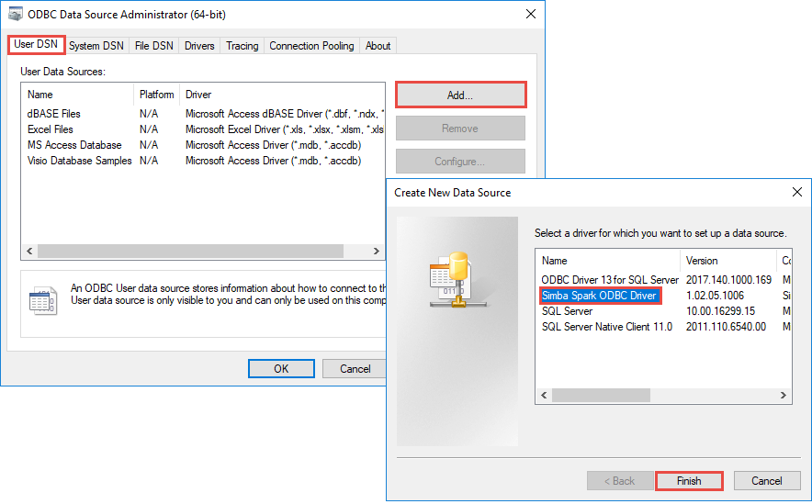Click OK in ODBC Administrator window
The height and width of the screenshot is (504, 812).
tap(281, 368)
